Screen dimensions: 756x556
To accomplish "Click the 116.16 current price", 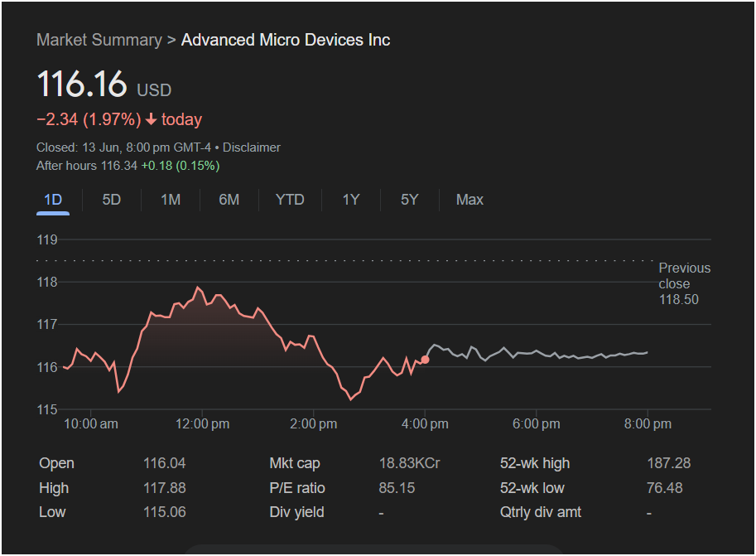I will (x=82, y=84).
